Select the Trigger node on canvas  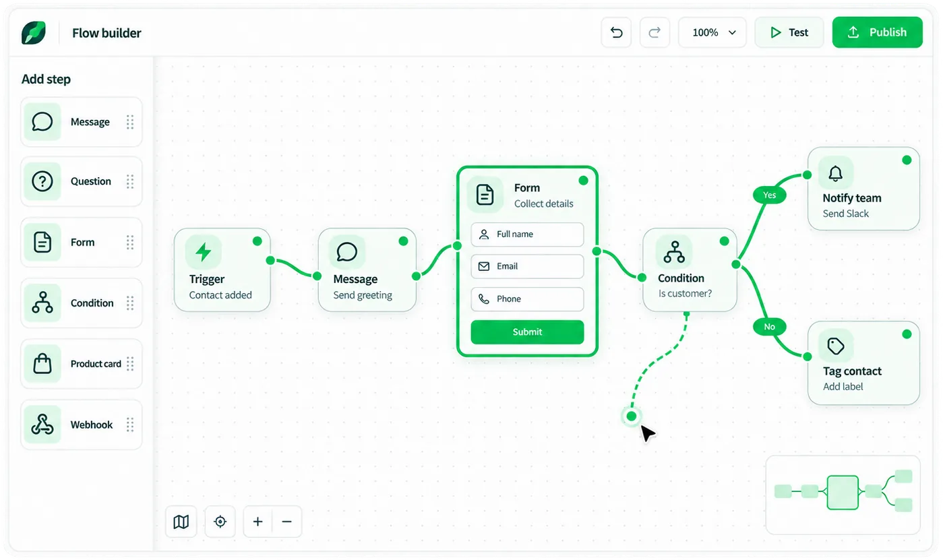[222, 270]
